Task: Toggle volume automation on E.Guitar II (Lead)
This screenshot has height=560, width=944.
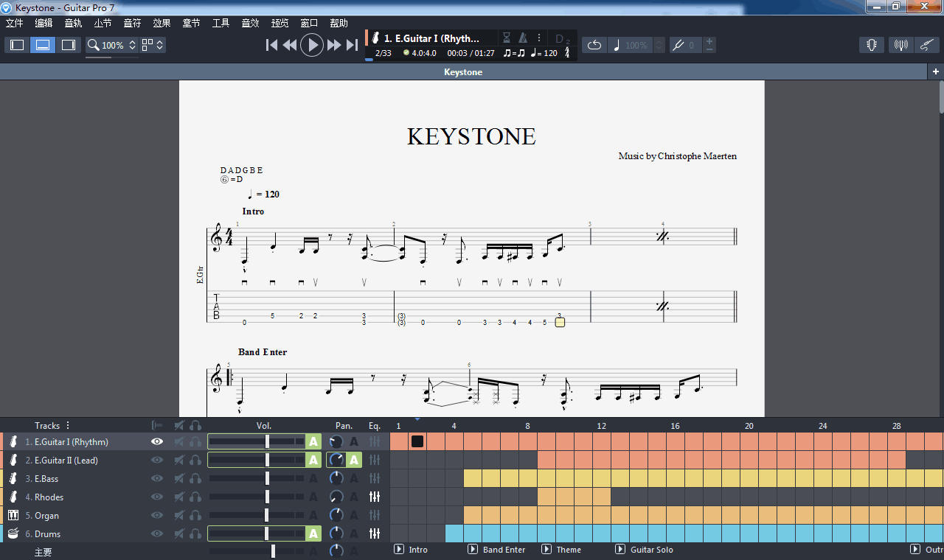Action: [313, 460]
